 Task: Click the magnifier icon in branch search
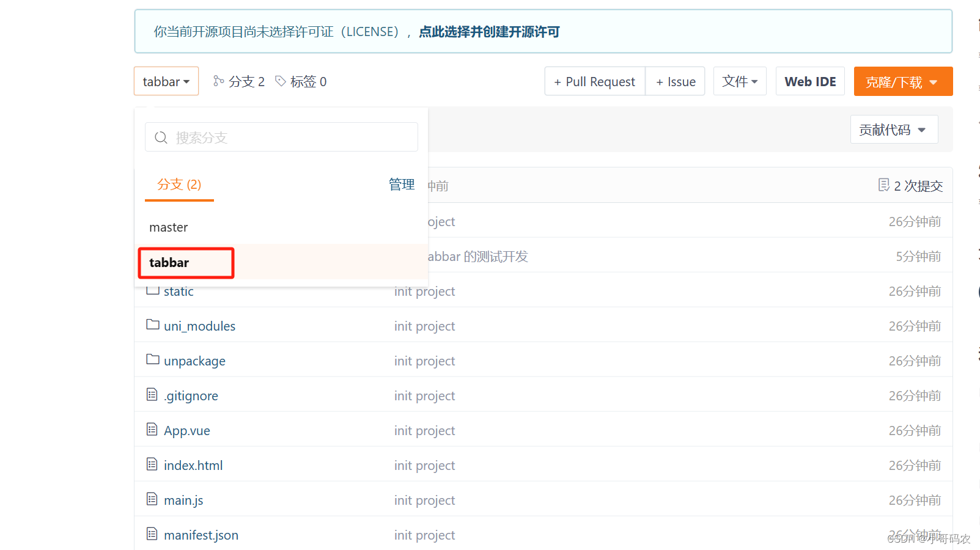point(161,137)
